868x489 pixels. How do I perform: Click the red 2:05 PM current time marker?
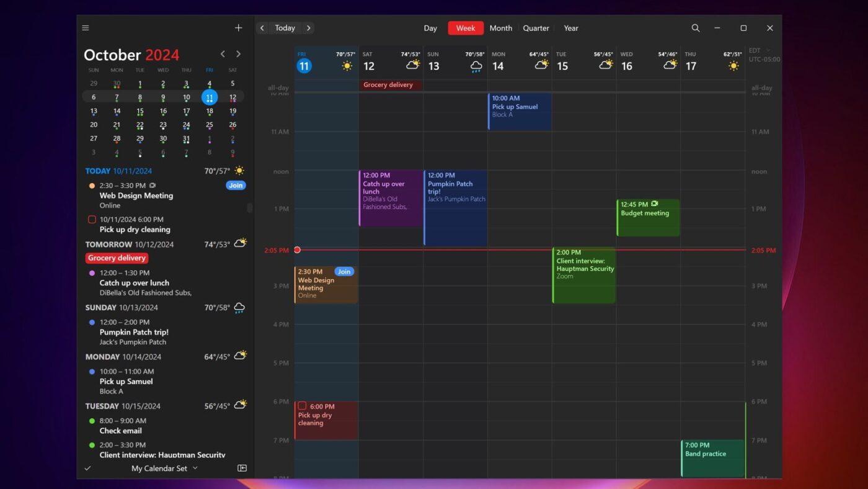tap(297, 250)
